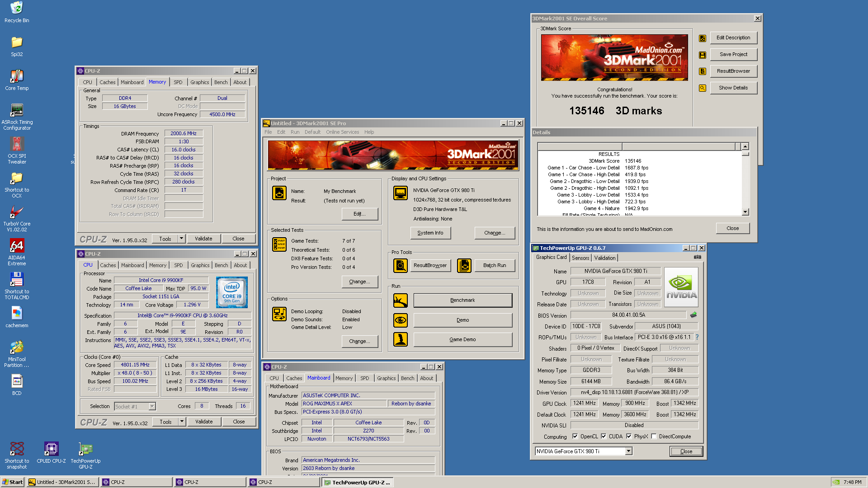The width and height of the screenshot is (868, 488).
Task: Click the GPU-Z screenshot camera icon
Action: tap(698, 257)
